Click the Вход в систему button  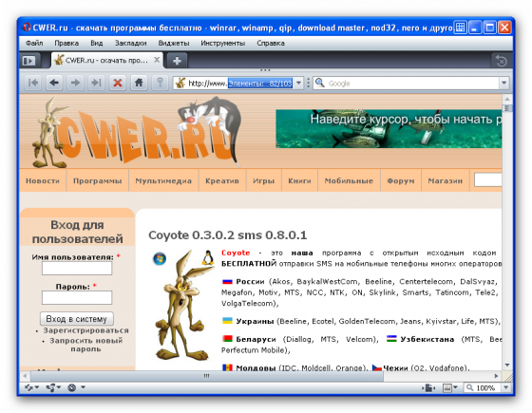[x=77, y=319]
